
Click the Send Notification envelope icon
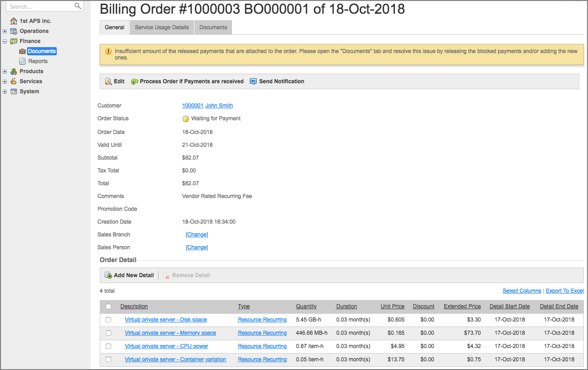254,81
